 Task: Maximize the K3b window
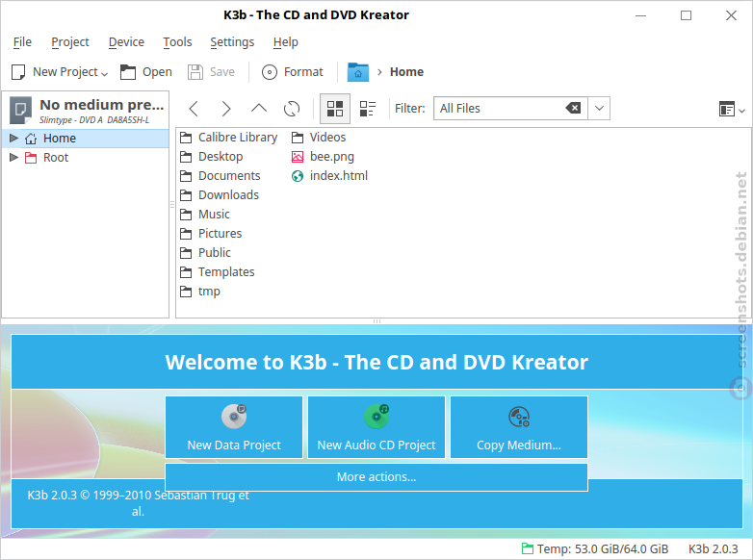click(x=687, y=15)
